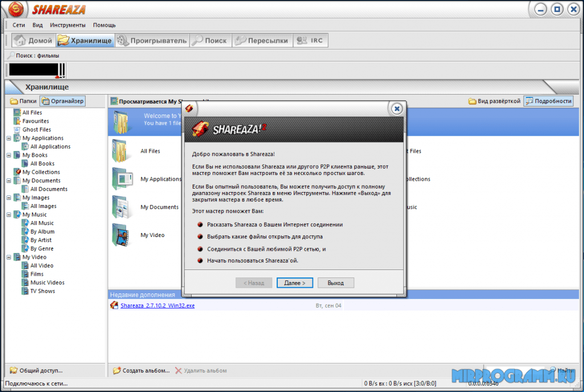Screen dimensions: 584x392
Task: Maximize the Shareaza window
Action: click(557, 9)
